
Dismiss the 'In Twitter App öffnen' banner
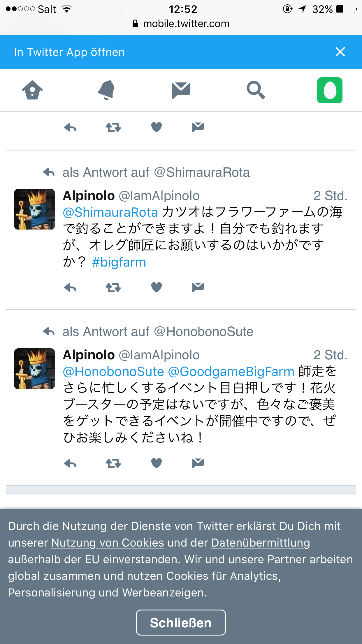click(340, 52)
